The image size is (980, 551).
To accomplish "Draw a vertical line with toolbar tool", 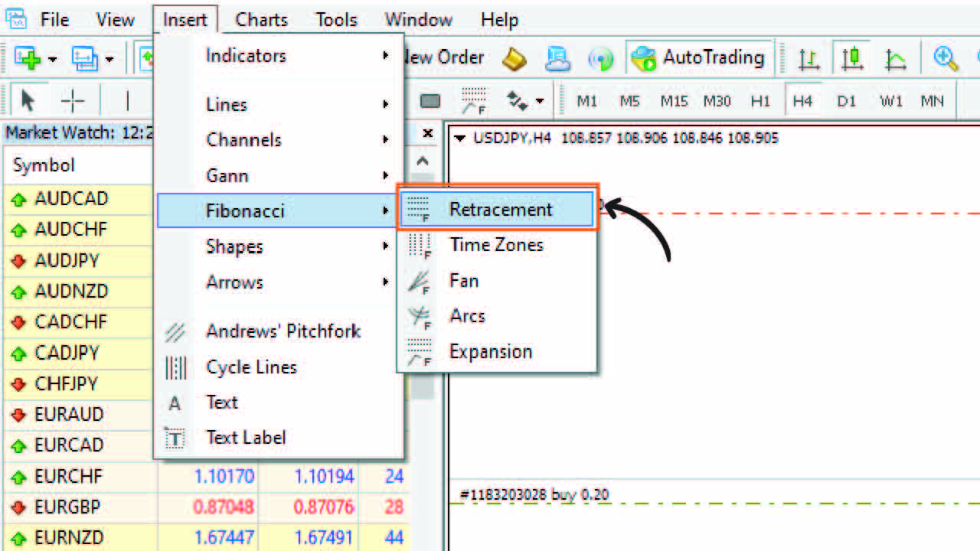I will (x=127, y=100).
